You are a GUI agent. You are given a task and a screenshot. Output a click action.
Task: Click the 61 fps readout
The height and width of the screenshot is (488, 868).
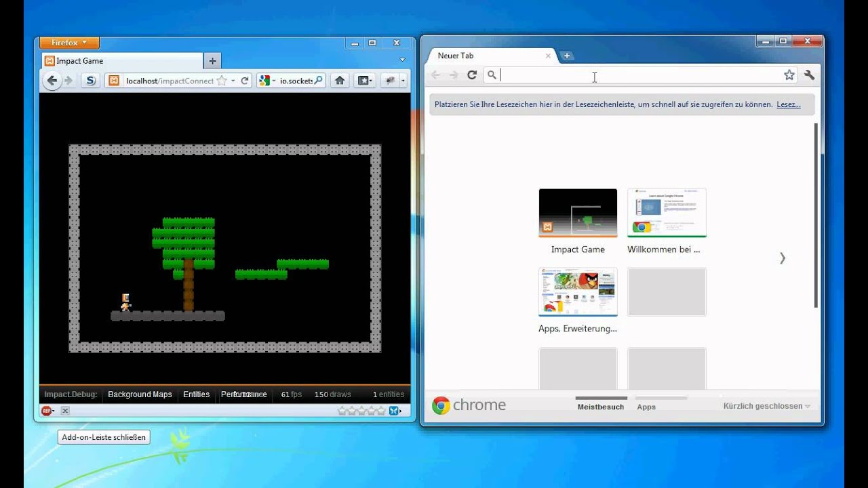[x=292, y=394]
